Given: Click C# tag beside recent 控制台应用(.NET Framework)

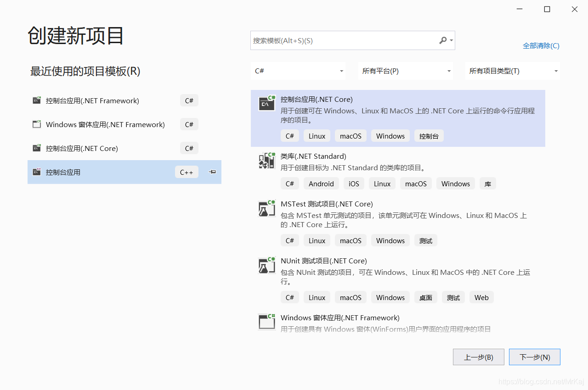Looking at the screenshot, I should 189,100.
